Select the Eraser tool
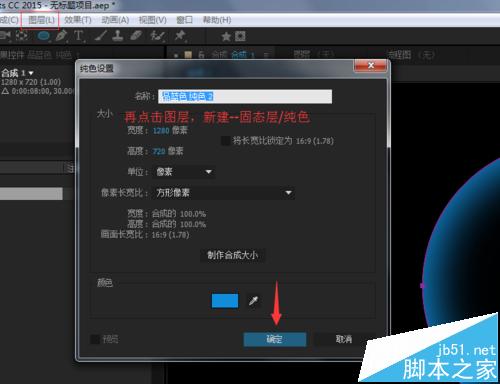Image resolution: width=500 pixels, height=384 pixels. (136, 35)
